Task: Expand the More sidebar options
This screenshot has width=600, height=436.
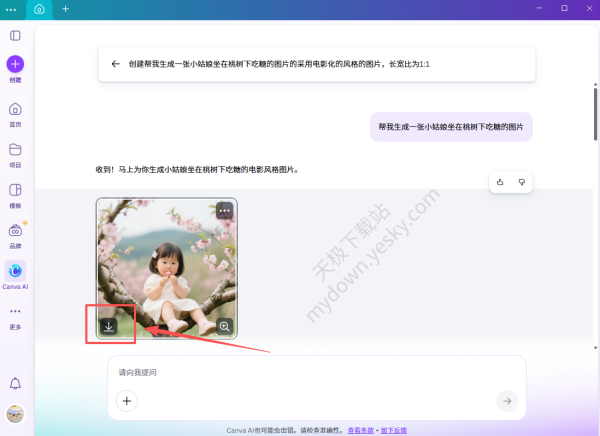Action: (x=15, y=312)
